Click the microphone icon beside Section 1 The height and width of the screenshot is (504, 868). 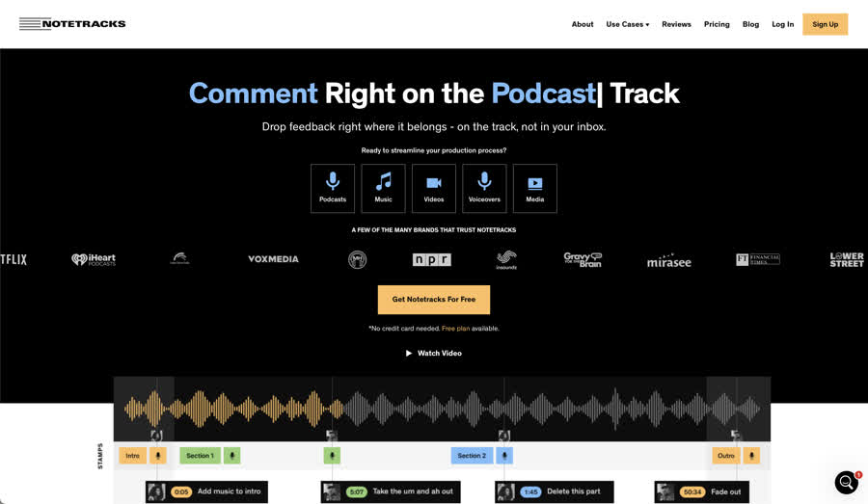click(232, 456)
